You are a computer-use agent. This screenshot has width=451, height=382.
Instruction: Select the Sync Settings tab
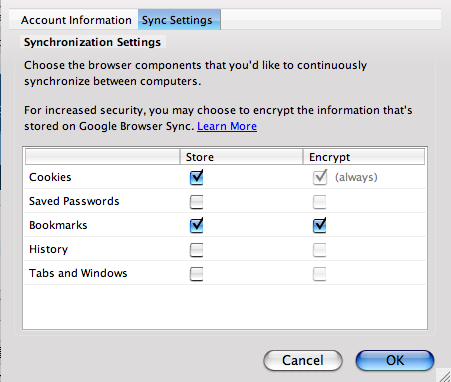click(179, 20)
